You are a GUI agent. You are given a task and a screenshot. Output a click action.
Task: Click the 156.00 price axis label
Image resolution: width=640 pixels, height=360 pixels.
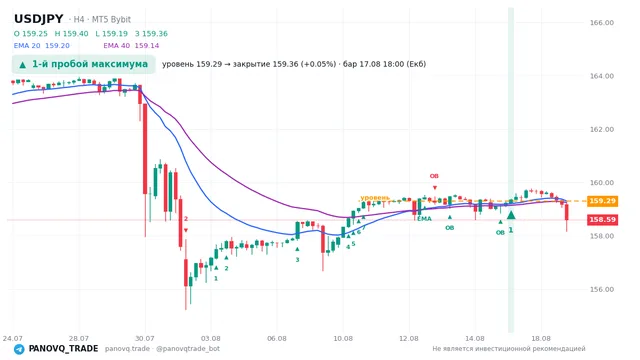(602, 289)
